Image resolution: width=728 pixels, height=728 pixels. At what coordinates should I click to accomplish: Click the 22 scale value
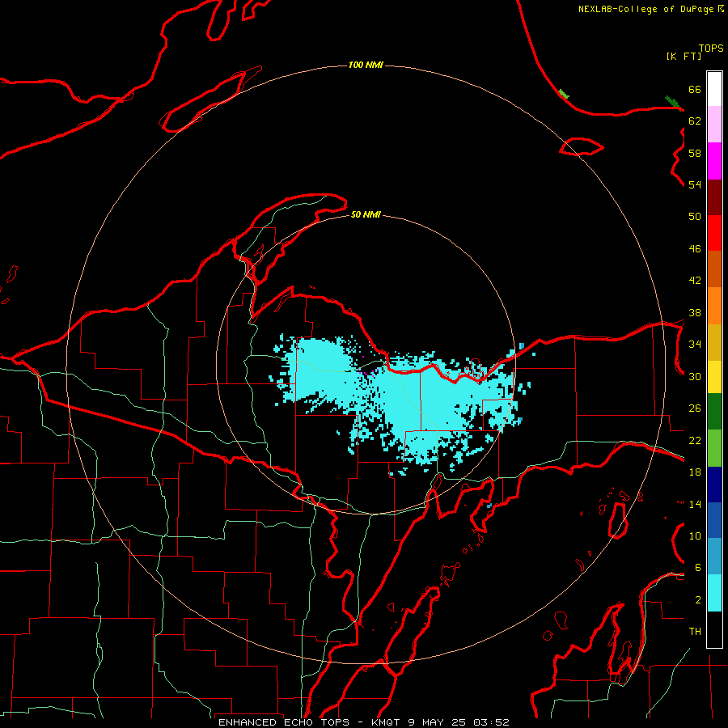click(695, 440)
